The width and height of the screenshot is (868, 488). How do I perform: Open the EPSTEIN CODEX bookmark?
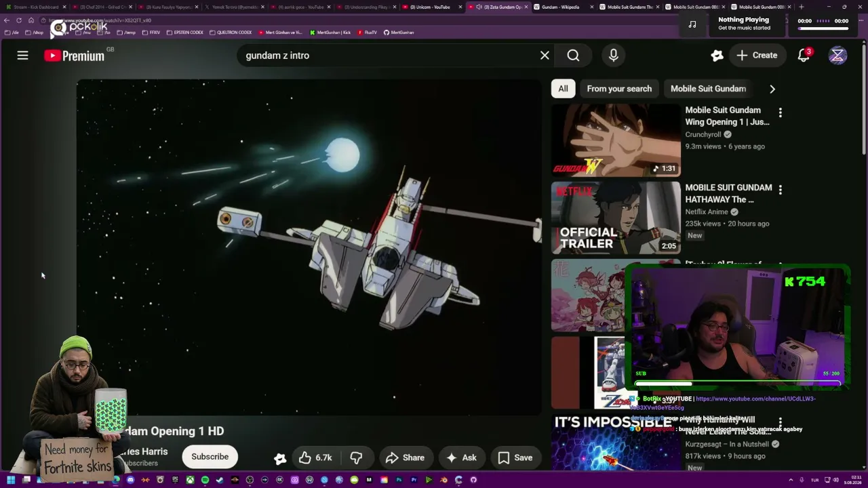pyautogui.click(x=185, y=33)
